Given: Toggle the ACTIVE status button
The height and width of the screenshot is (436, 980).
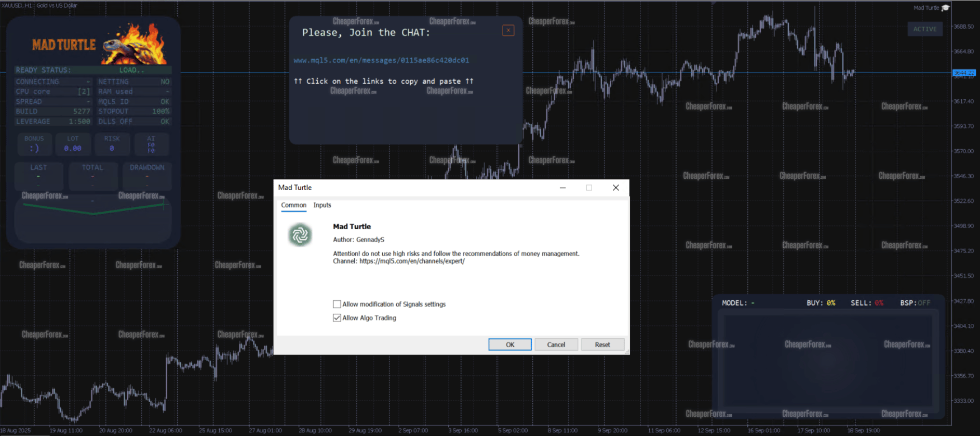Looking at the screenshot, I should coord(924,29).
